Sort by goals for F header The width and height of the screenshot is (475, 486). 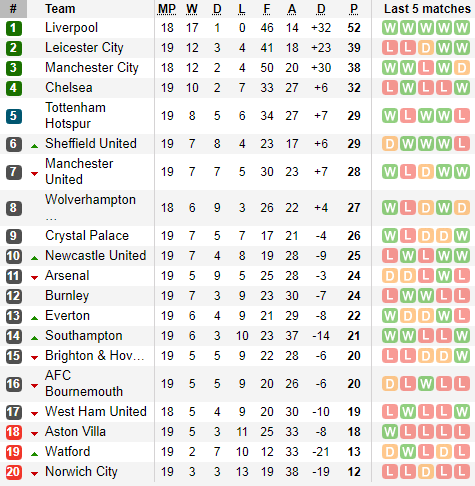coord(267,9)
